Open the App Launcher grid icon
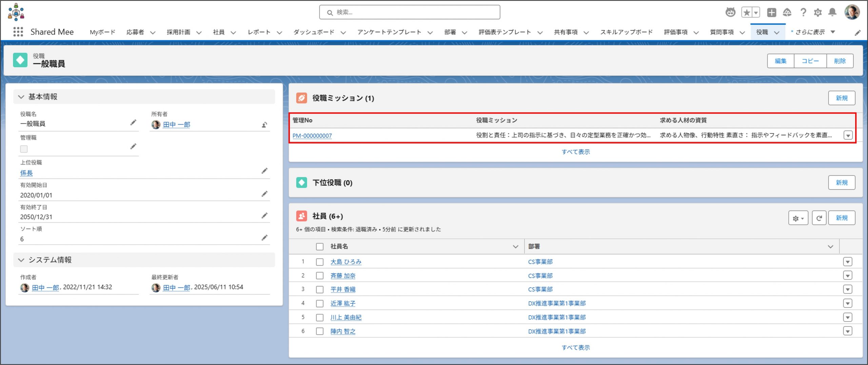The image size is (868, 365). [18, 32]
